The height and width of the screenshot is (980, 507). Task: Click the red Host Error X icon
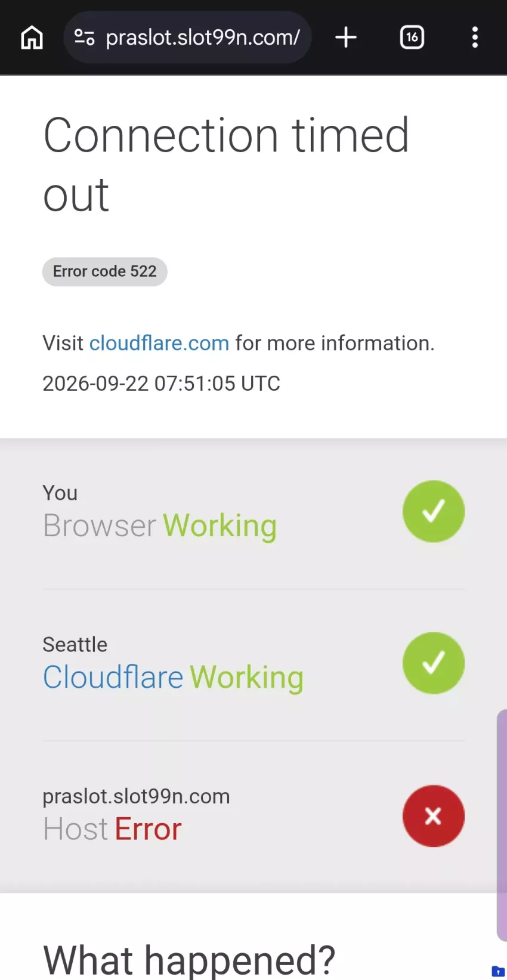(x=434, y=815)
